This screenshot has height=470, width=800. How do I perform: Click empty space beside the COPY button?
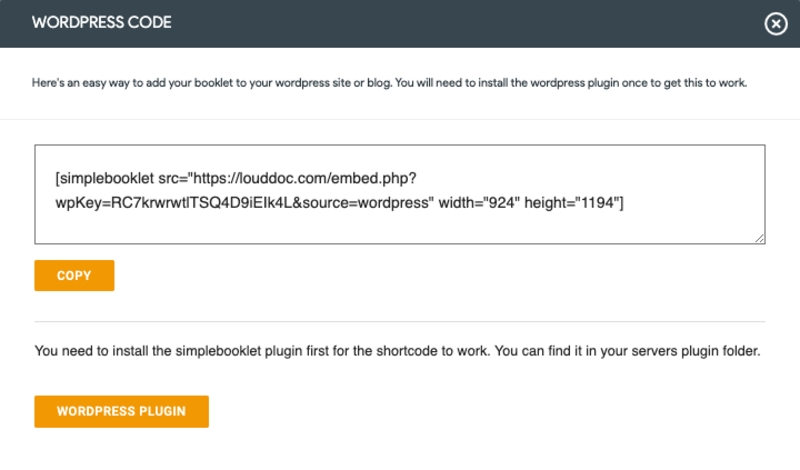point(400,276)
